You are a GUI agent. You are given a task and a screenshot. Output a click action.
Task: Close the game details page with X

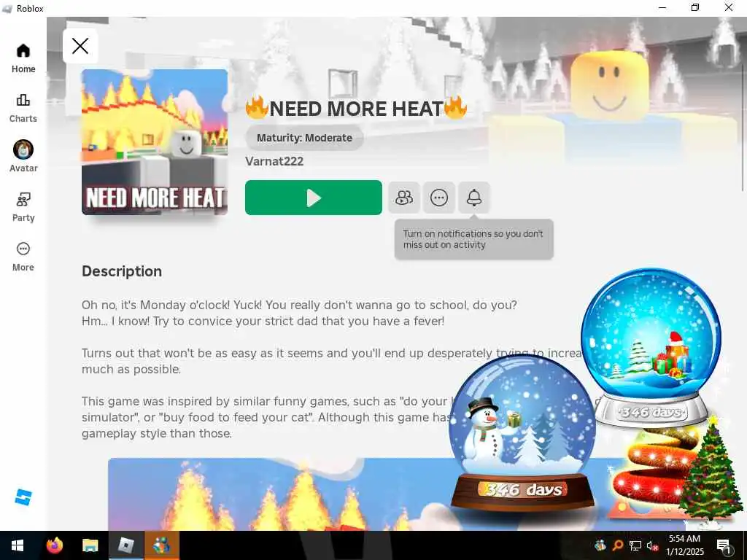[80, 46]
